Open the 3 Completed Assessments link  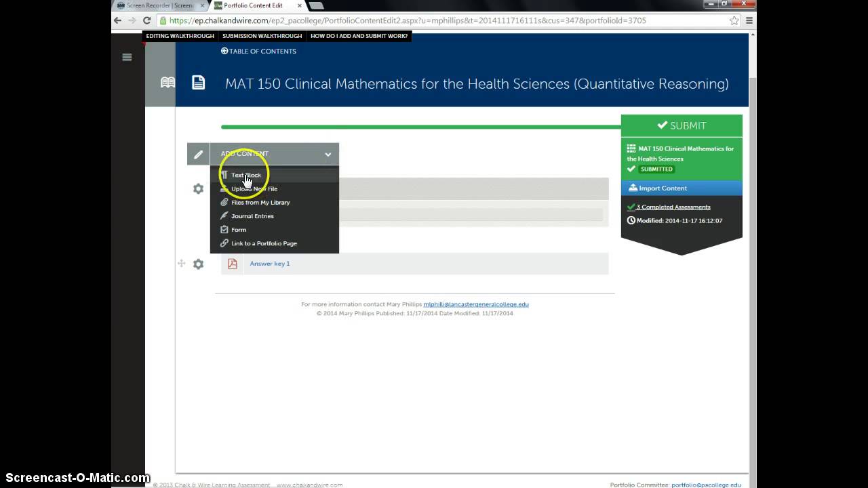(x=673, y=207)
